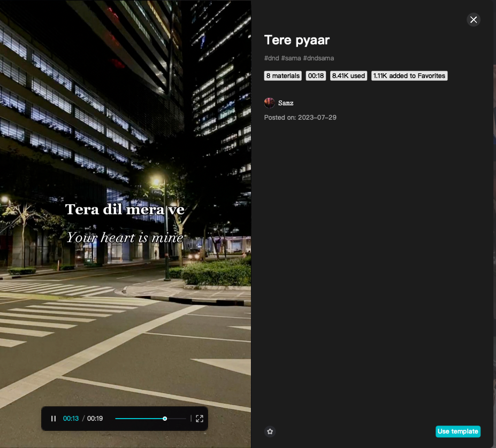This screenshot has height=448, width=496.
Task: Click the #sama hashtag
Action: coord(291,58)
